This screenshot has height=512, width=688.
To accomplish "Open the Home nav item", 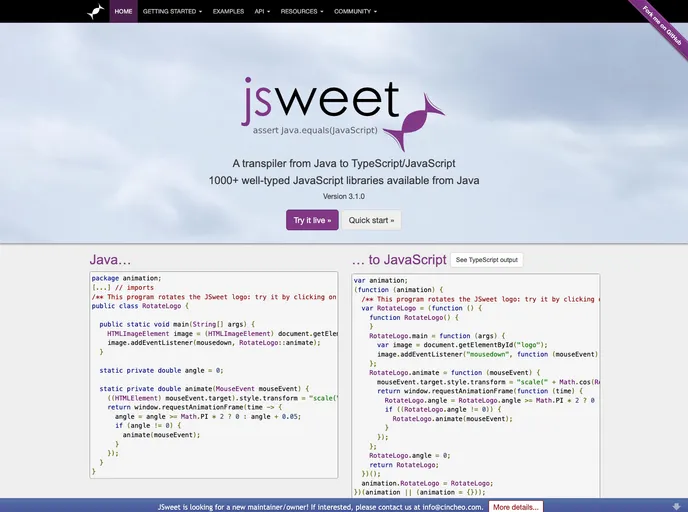I will (x=123, y=11).
